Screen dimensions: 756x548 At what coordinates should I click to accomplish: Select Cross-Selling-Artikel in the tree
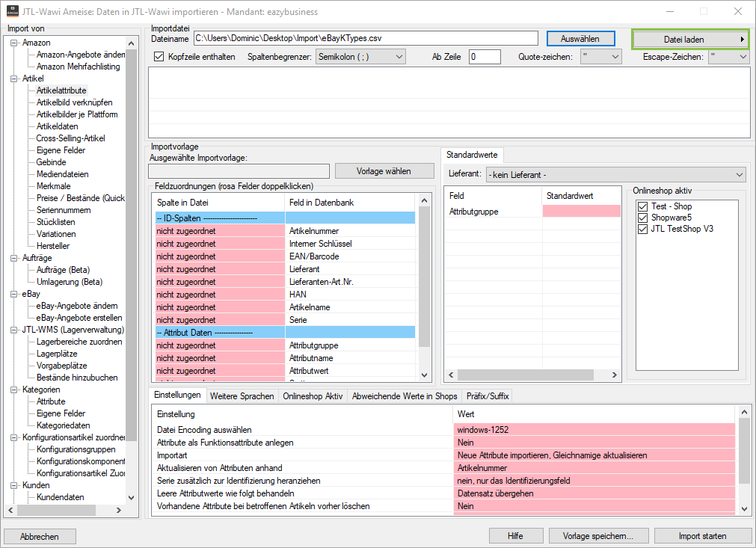coord(70,138)
